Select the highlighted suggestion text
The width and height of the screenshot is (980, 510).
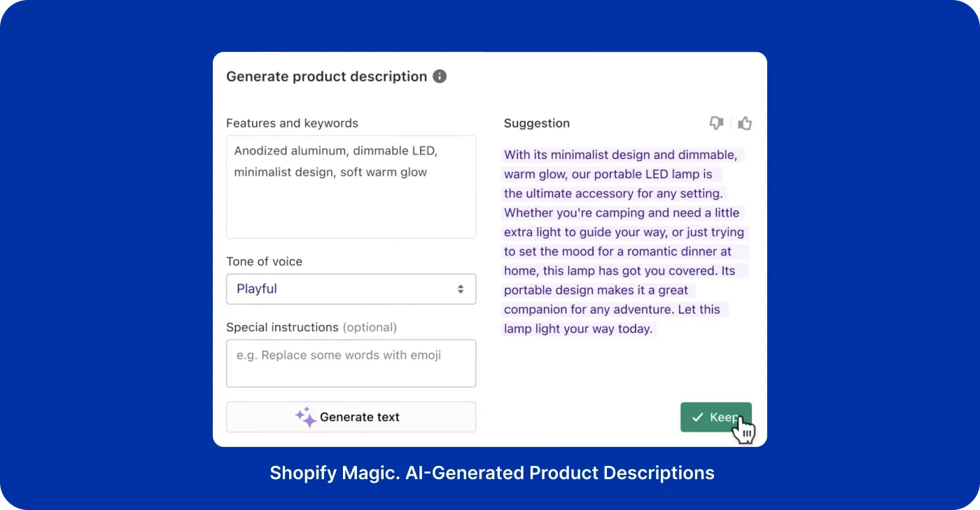coord(623,242)
